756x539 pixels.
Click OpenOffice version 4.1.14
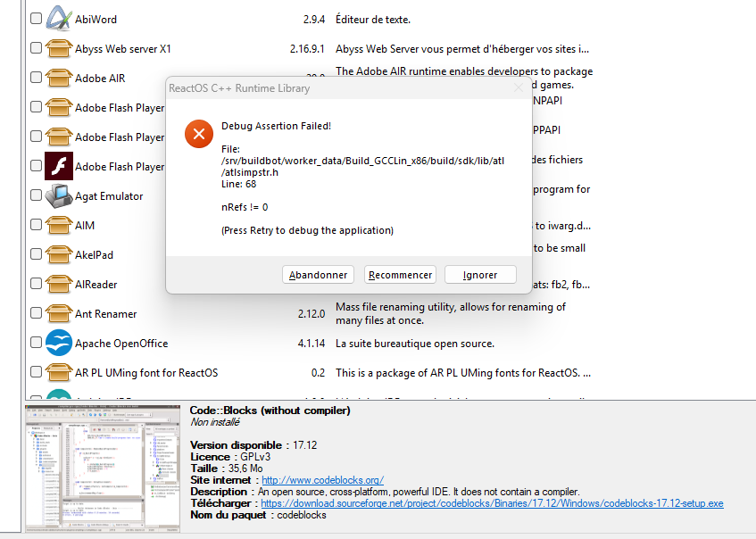pyautogui.click(x=312, y=344)
